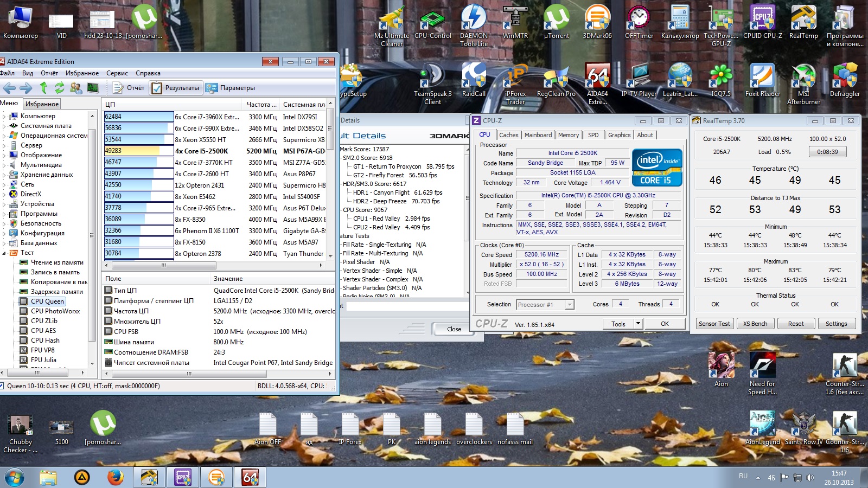Open the OFFTimer desktop shortcut
The image size is (868, 488).
coord(639,23)
